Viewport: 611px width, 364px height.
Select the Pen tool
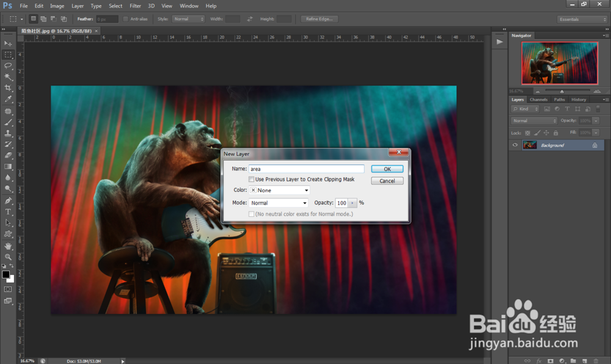pyautogui.click(x=8, y=201)
